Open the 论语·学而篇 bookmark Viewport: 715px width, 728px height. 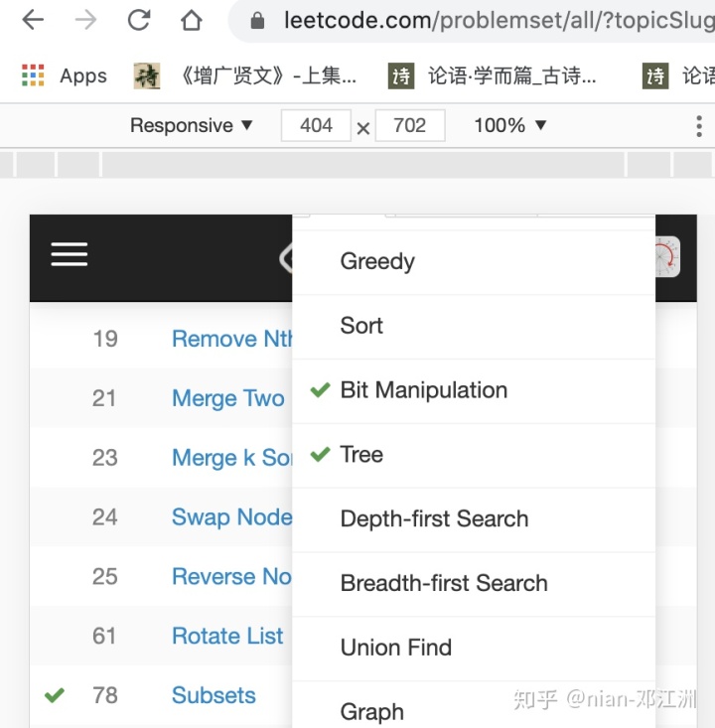[x=493, y=75]
